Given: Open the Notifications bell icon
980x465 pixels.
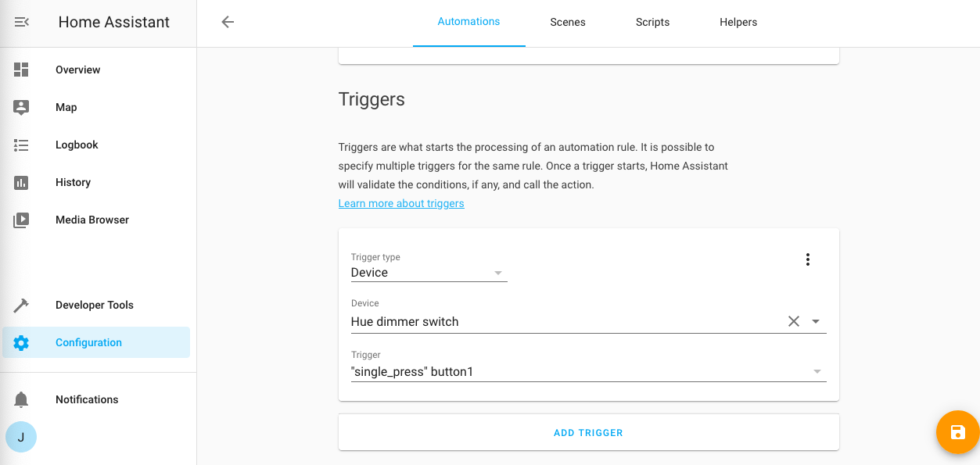Looking at the screenshot, I should [21, 399].
